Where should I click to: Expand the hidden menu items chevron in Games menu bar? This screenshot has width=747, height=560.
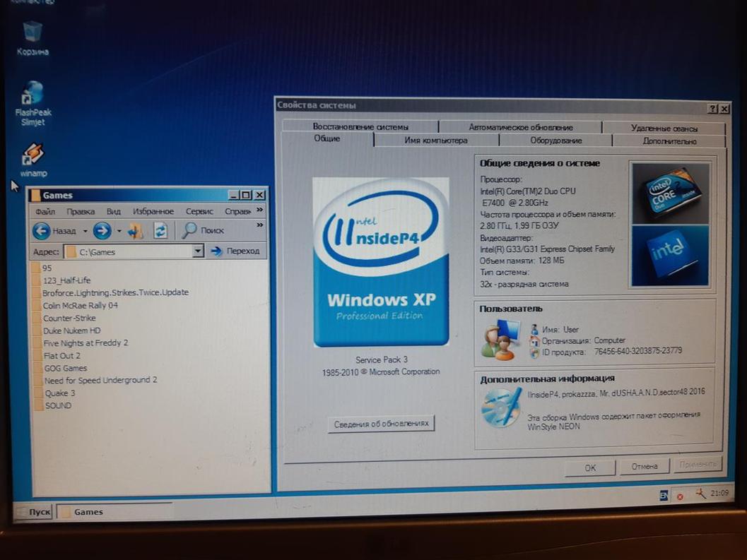click(259, 210)
